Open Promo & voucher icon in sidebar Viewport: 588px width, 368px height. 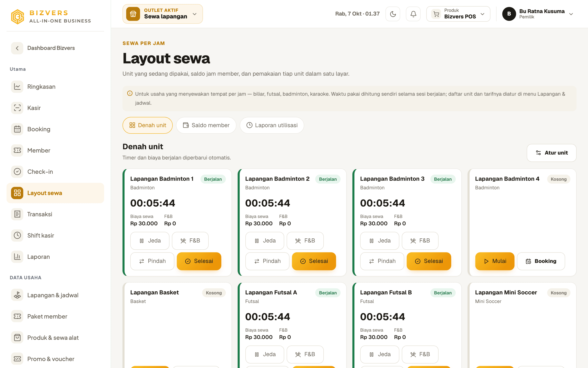pos(17,359)
